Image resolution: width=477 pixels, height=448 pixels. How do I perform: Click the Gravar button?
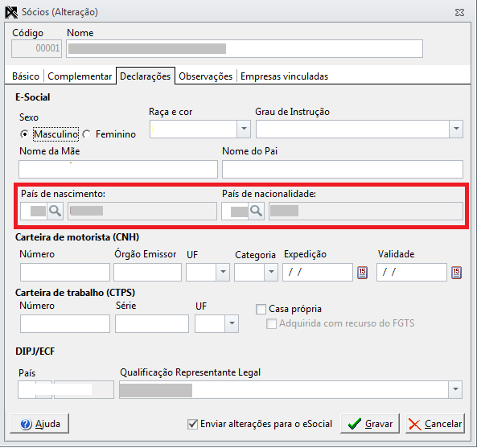click(x=370, y=423)
